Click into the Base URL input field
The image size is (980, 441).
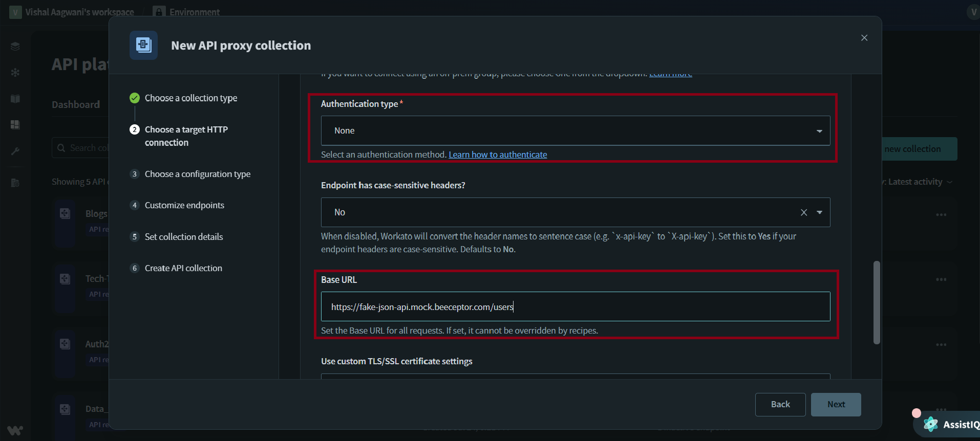coord(576,306)
